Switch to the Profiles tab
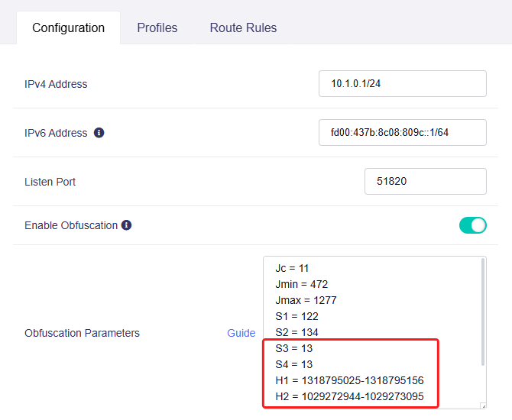The height and width of the screenshot is (420, 512). point(157,27)
